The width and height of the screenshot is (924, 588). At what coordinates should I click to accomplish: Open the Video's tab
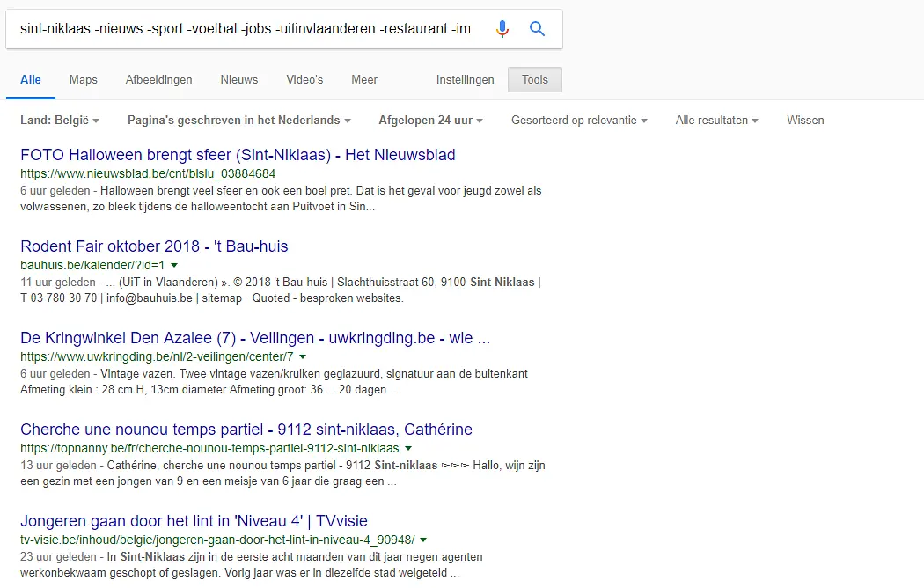(x=304, y=79)
